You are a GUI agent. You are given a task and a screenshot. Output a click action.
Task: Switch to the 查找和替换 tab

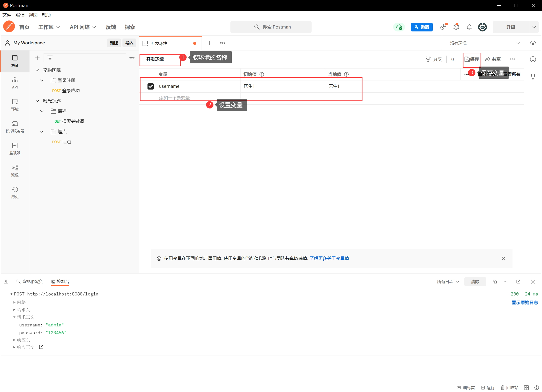(30, 282)
